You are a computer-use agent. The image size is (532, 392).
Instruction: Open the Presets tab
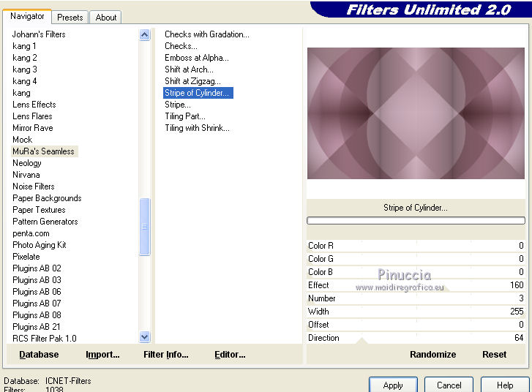click(70, 18)
